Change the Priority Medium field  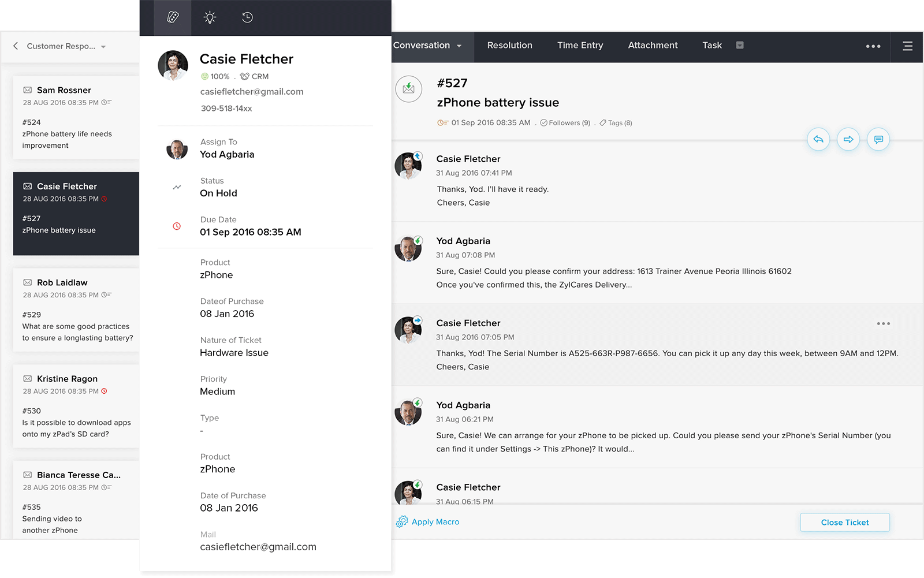click(x=217, y=386)
